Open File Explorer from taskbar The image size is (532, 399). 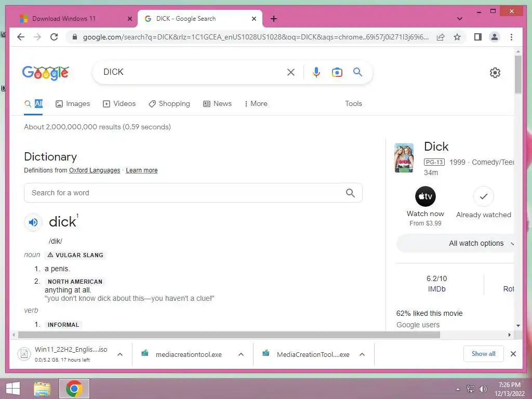click(x=42, y=389)
